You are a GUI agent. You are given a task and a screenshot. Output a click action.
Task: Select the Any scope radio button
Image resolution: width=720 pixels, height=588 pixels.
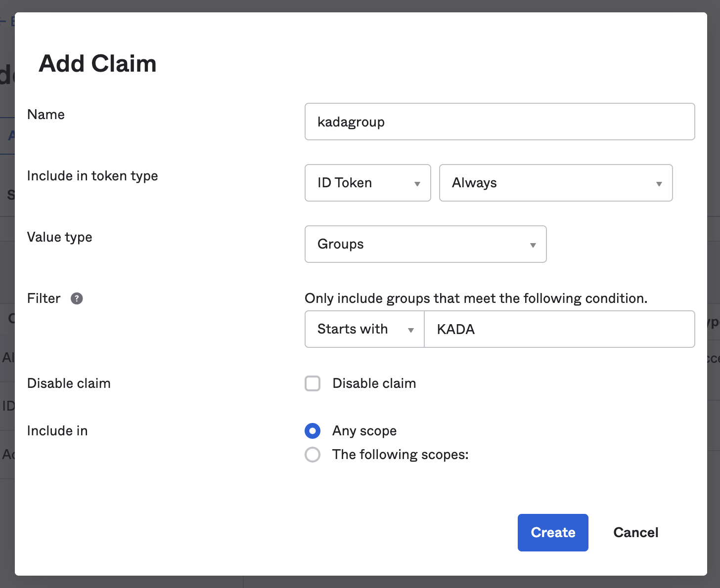click(x=313, y=431)
